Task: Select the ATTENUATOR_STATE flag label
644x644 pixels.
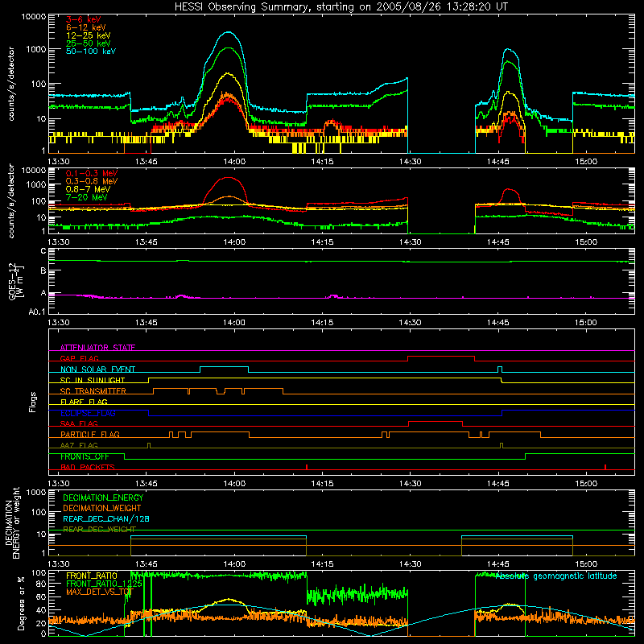Action: [97, 348]
